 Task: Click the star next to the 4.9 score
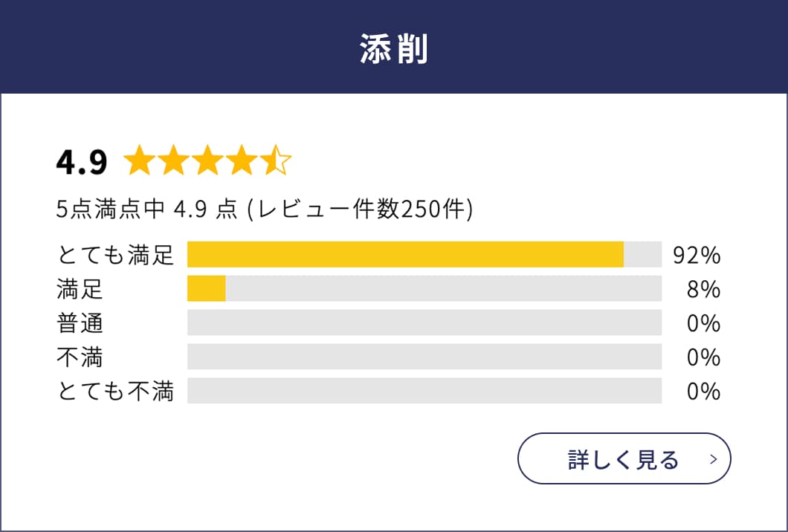pos(141,158)
